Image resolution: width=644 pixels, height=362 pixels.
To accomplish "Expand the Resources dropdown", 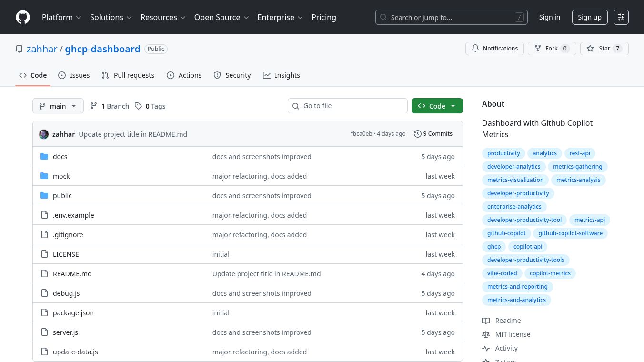I will tap(163, 17).
